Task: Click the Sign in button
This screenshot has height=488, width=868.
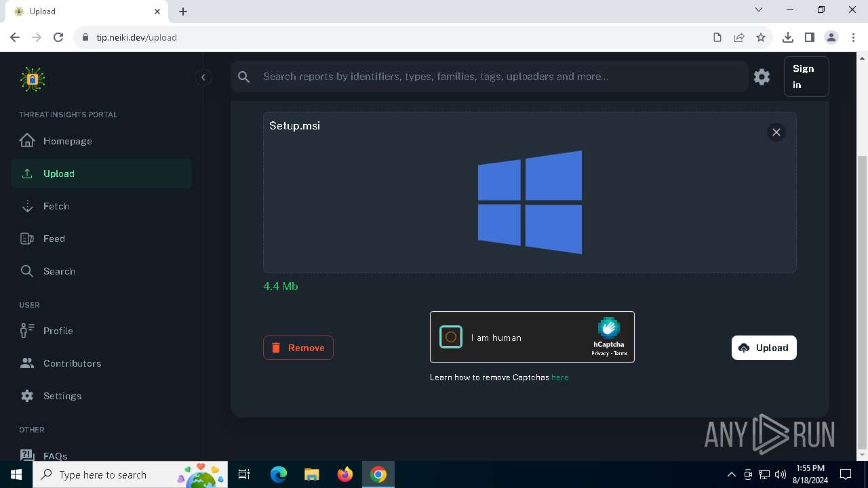Action: pyautogui.click(x=806, y=77)
